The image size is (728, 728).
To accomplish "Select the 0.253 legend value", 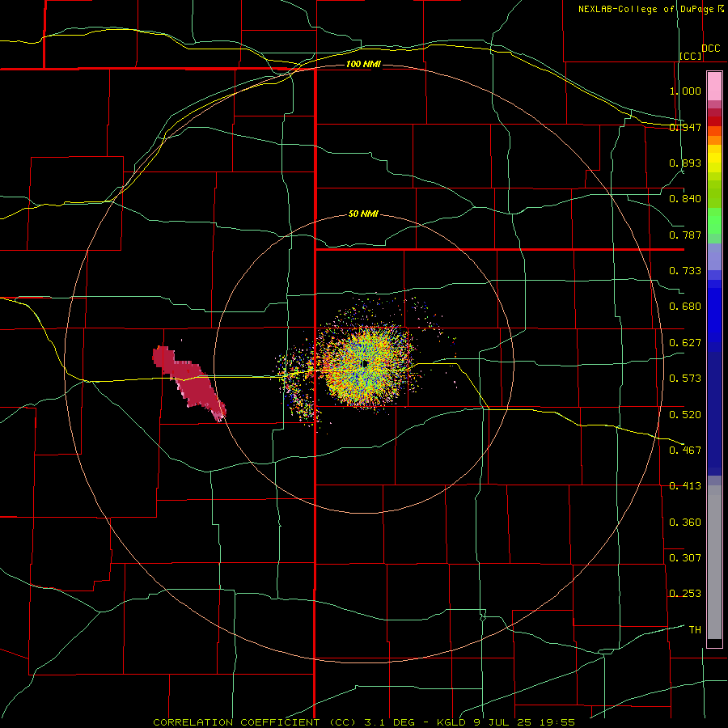I will click(685, 594).
